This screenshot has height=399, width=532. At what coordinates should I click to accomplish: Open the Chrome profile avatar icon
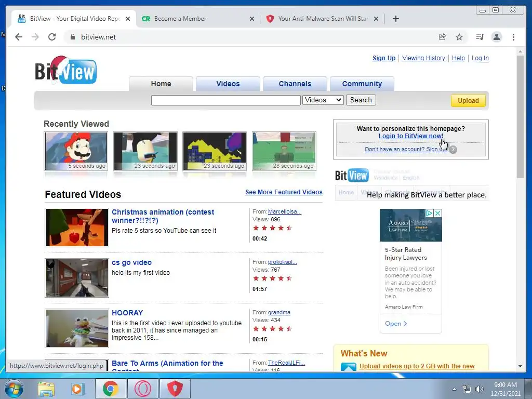tap(497, 37)
